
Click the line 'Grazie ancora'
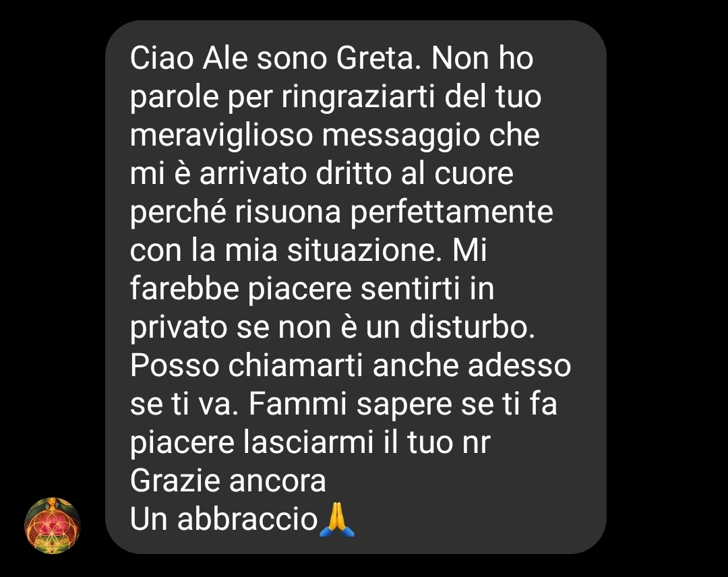click(228, 481)
